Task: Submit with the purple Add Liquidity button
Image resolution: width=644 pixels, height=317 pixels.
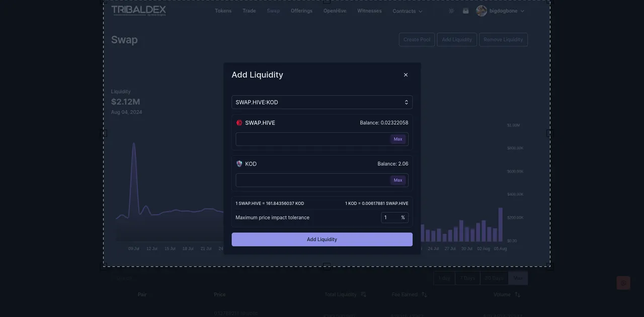Action: pyautogui.click(x=322, y=239)
